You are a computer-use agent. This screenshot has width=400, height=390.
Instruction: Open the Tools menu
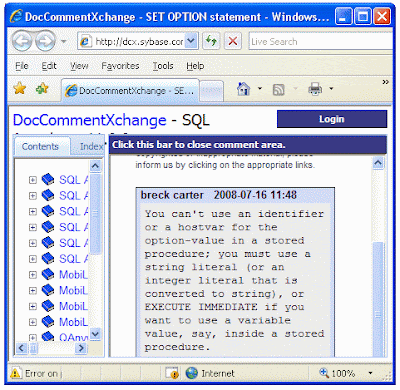pyautogui.click(x=163, y=66)
